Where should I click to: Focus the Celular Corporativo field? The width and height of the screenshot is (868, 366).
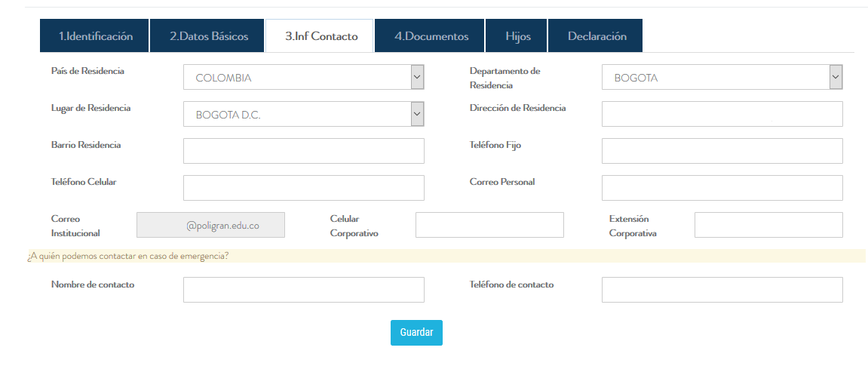[489, 225]
